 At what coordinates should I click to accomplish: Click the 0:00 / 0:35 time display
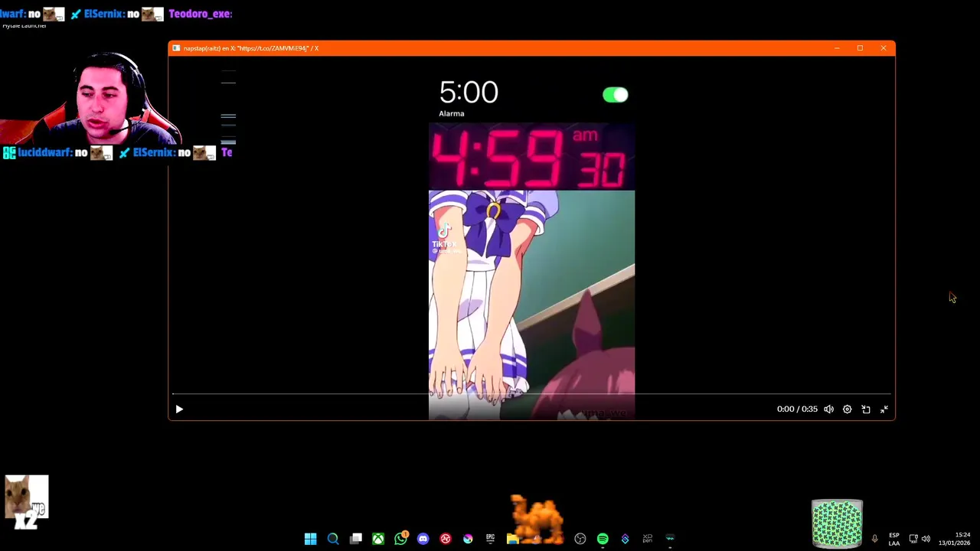pyautogui.click(x=797, y=409)
